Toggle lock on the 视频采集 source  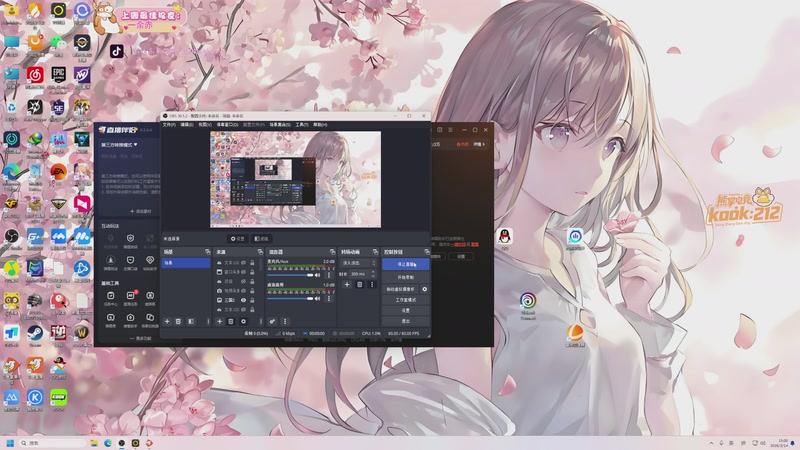252,291
